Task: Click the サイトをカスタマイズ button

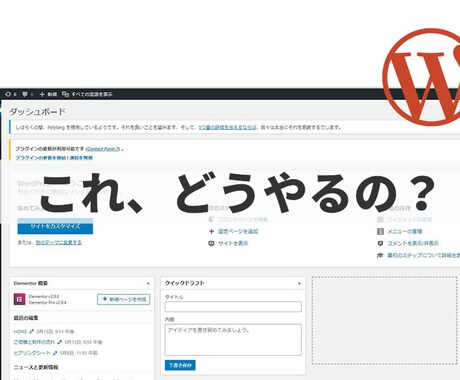Action: pos(55,226)
